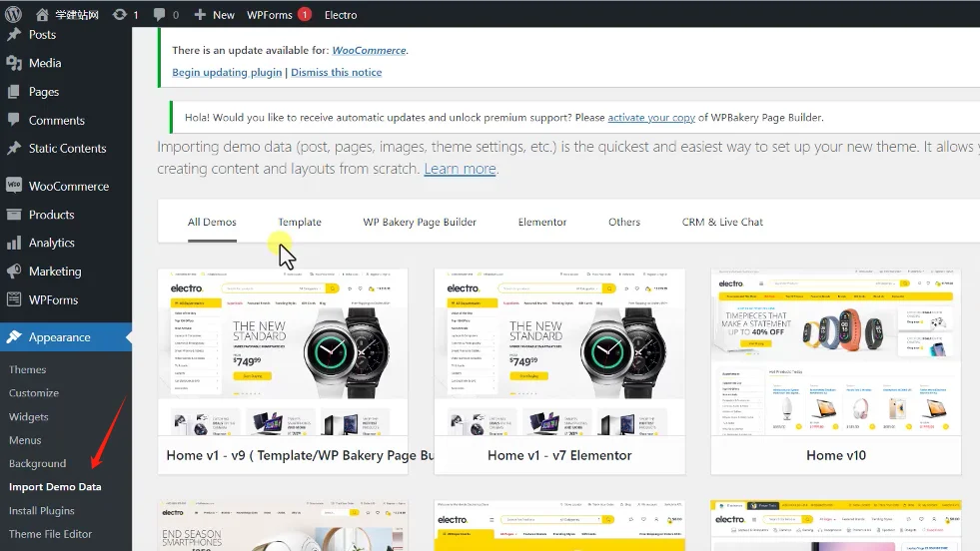
Task: Click the WPForms notification badge
Action: [305, 14]
